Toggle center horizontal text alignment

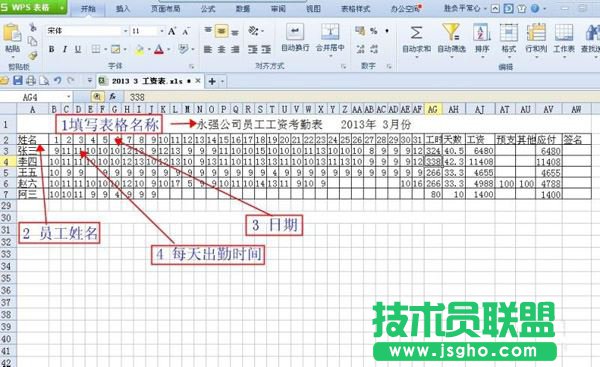(222, 49)
